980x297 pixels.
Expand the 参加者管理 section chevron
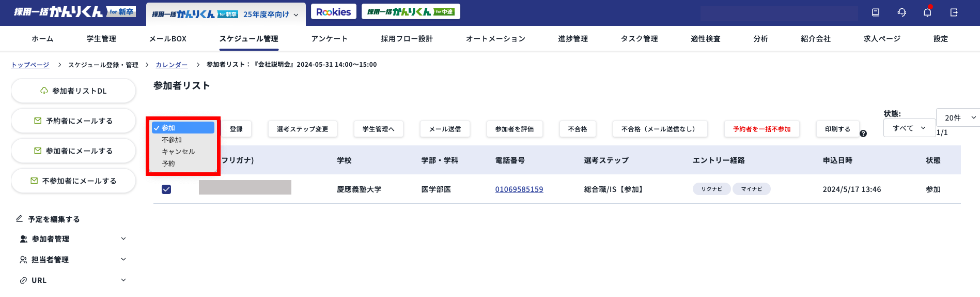pos(123,239)
